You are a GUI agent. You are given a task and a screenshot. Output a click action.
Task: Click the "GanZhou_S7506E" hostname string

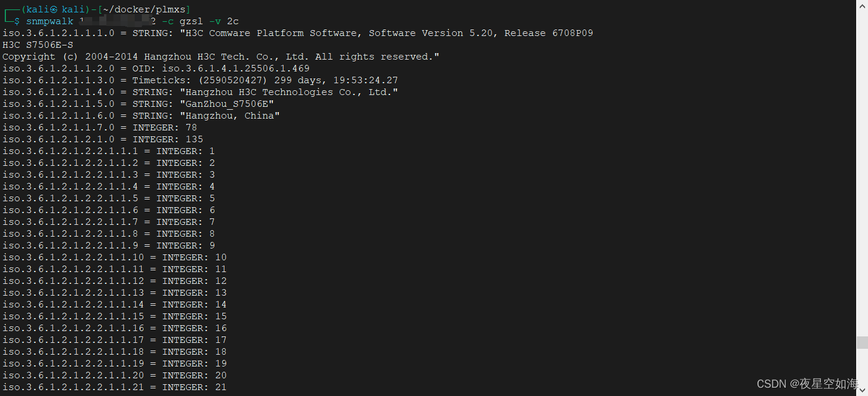[229, 104]
